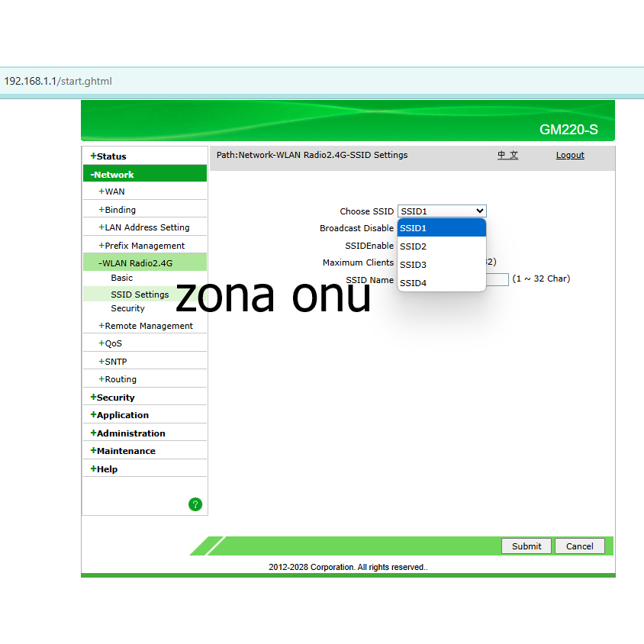Log out using the Logout link

click(570, 155)
